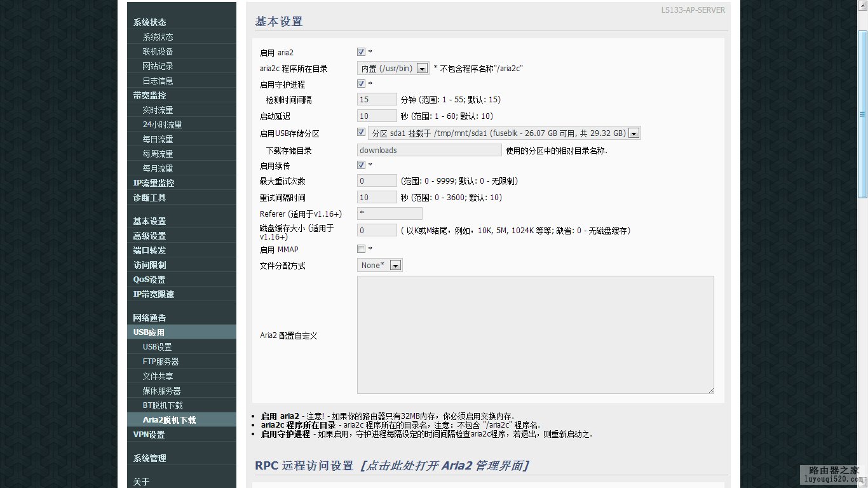Uncheck the 启用USB存储分区 option
Viewport: 868px width, 488px height.
click(361, 132)
